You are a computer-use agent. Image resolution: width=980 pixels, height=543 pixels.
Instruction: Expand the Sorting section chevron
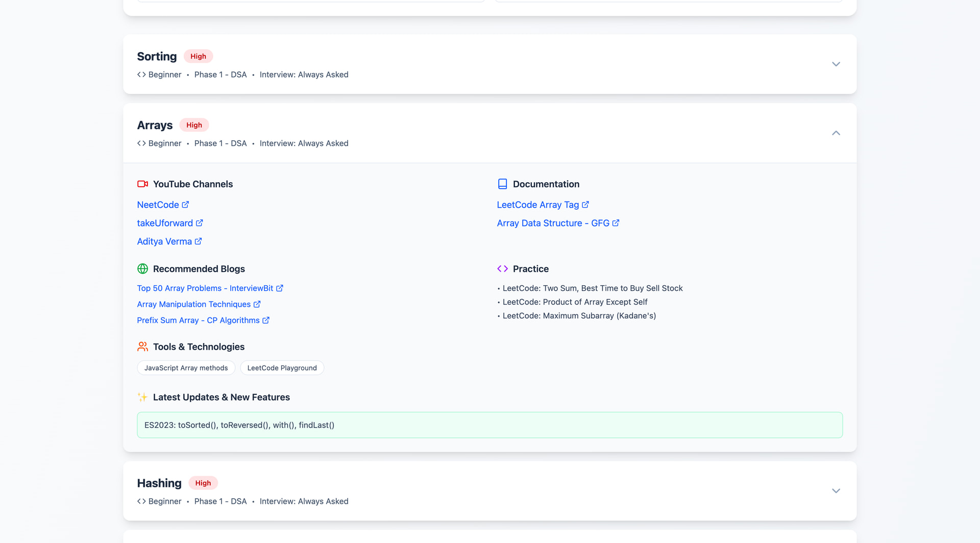click(x=836, y=64)
